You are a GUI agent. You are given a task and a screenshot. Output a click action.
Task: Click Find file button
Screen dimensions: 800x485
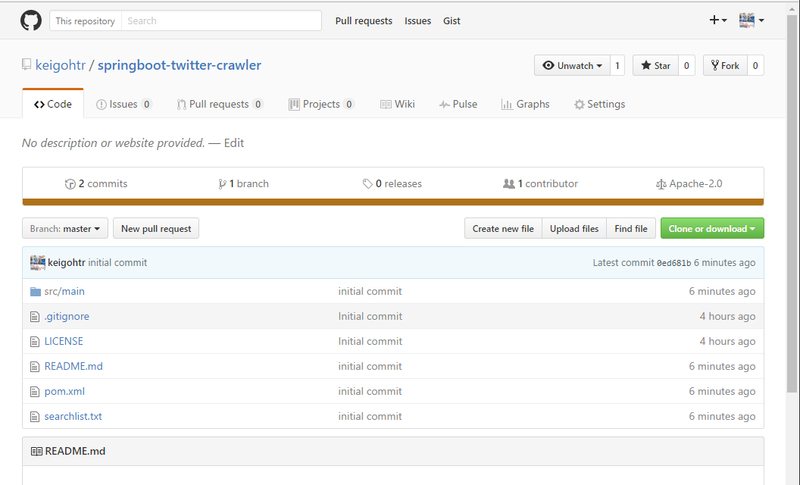631,228
